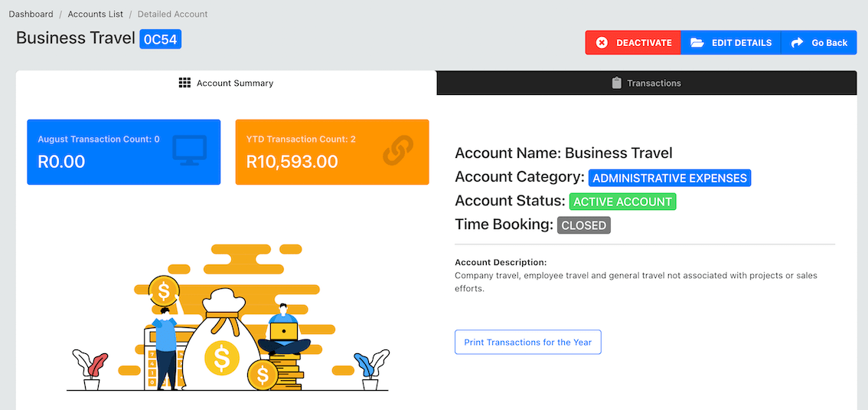Click the Active Account status badge
The width and height of the screenshot is (868, 410).
[x=623, y=202]
